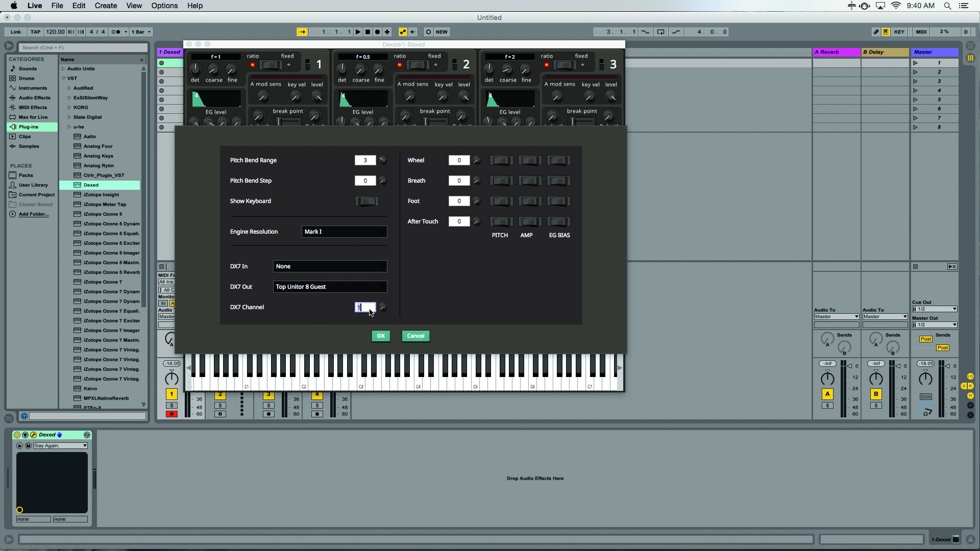Toggle track 1 Dexed activator button
980x551 pixels.
point(171,394)
